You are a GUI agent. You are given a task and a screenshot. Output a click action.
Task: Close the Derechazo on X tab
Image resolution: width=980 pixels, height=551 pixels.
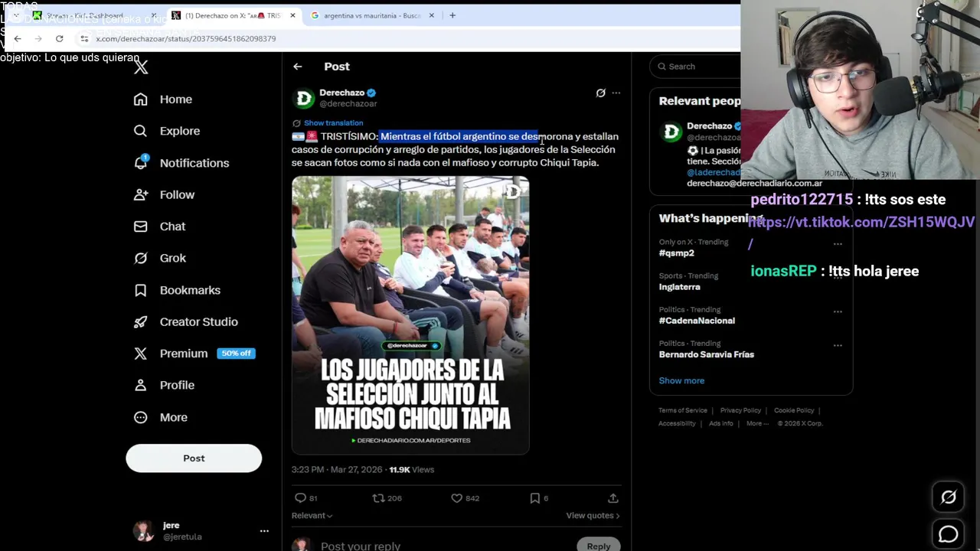point(292,15)
